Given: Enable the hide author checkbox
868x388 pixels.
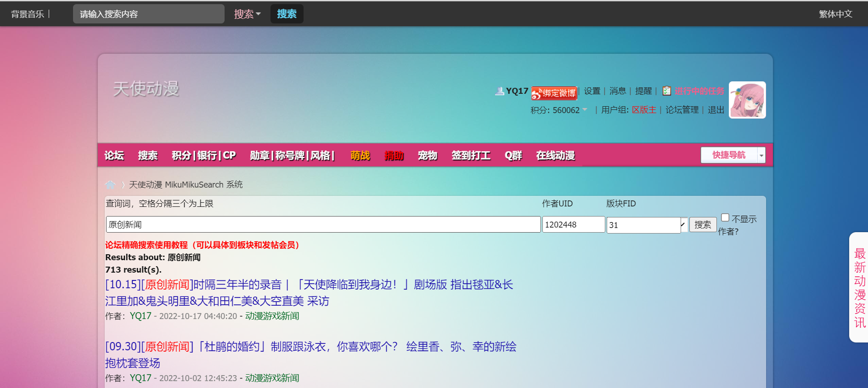Looking at the screenshot, I should coord(725,218).
